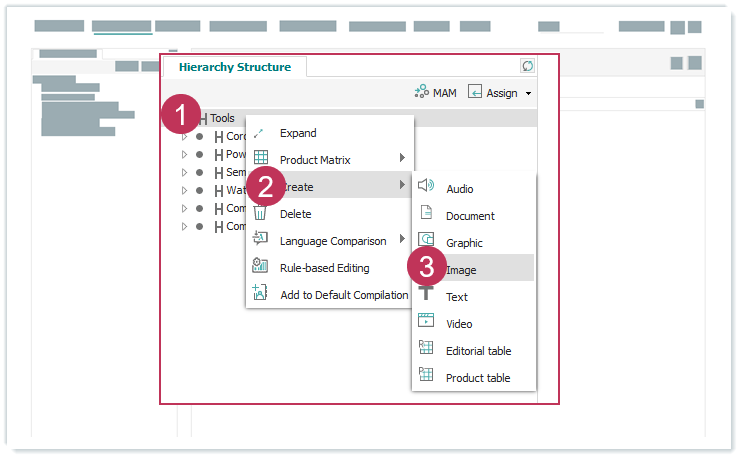Viewport: 741px width, 459px height.
Task: Click the Video icon in Create submenu
Action: coord(426,322)
